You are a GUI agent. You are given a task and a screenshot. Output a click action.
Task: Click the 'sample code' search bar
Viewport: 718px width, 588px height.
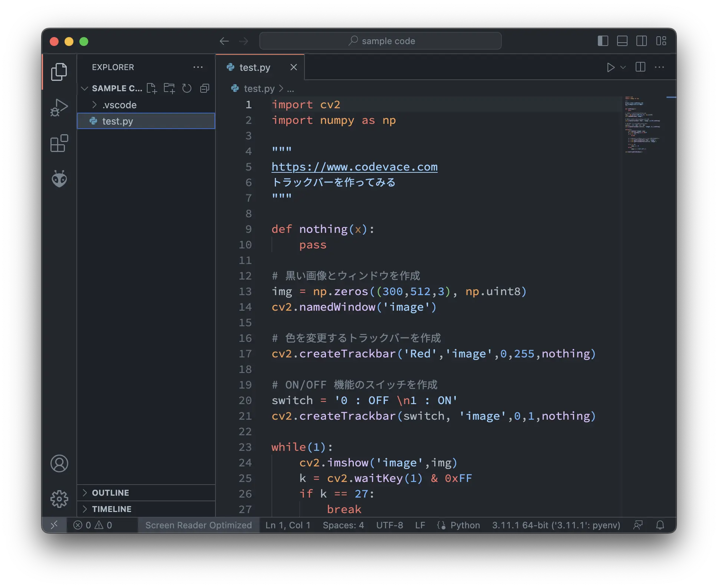pos(381,41)
